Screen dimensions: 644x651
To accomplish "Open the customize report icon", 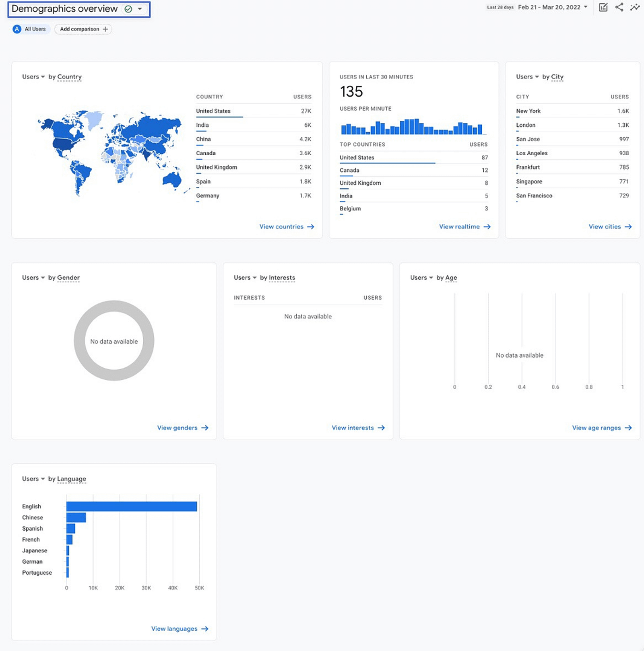I will 603,7.
